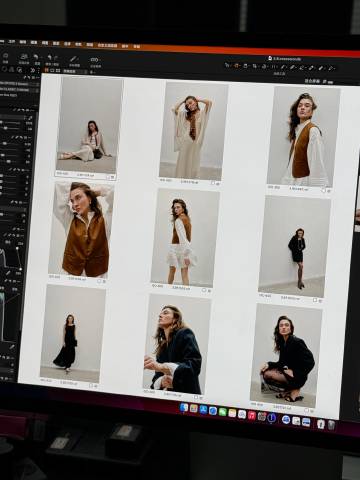The image size is (360, 480).
Task: Tick checkbox under black mini dress wall thumbnail
Action: 315,300
